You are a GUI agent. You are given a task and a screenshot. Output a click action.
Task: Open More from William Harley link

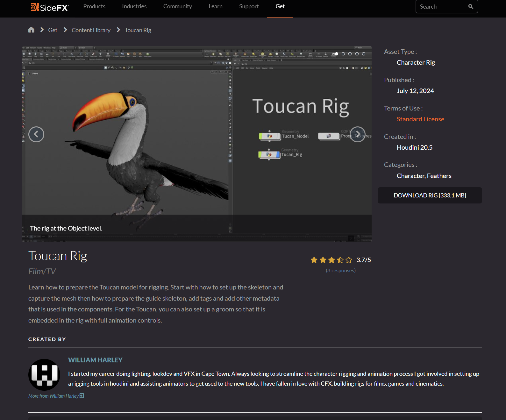point(53,396)
